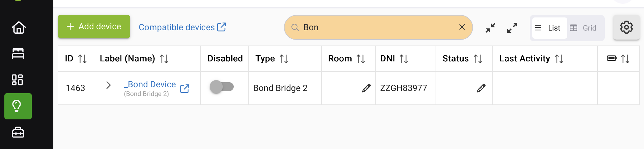Expand the Bond Device row chevron

[x=108, y=85]
